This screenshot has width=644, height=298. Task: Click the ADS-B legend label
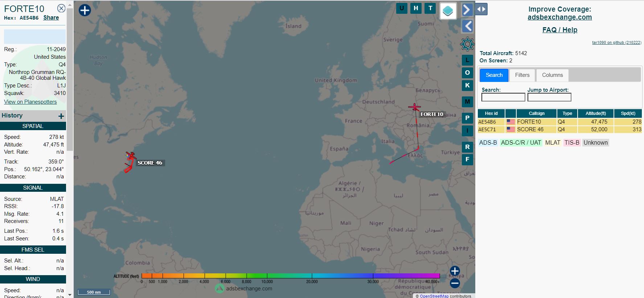(488, 143)
